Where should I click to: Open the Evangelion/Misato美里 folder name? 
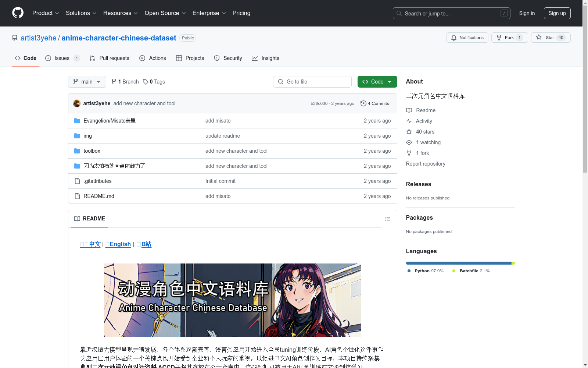tap(110, 121)
